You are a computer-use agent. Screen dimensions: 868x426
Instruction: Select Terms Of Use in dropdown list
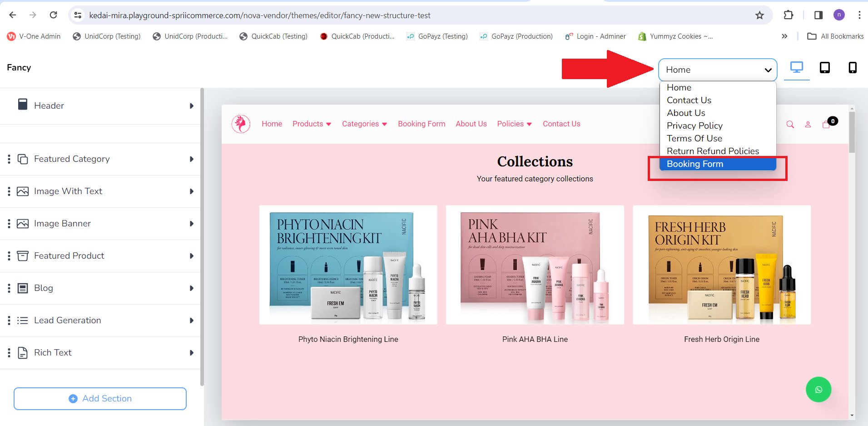point(718,138)
